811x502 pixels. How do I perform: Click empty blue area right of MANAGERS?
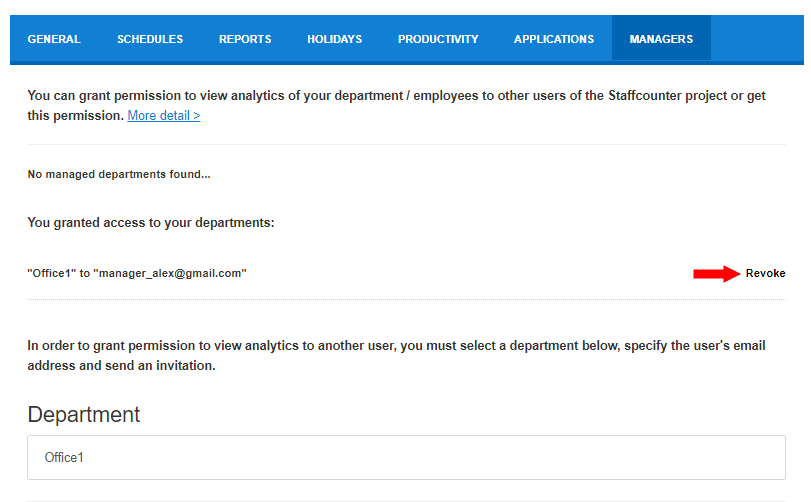coord(757,39)
